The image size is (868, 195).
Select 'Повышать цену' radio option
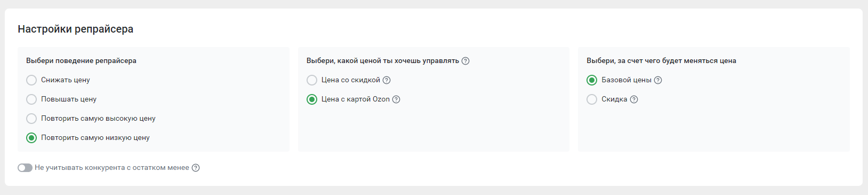[31, 99]
